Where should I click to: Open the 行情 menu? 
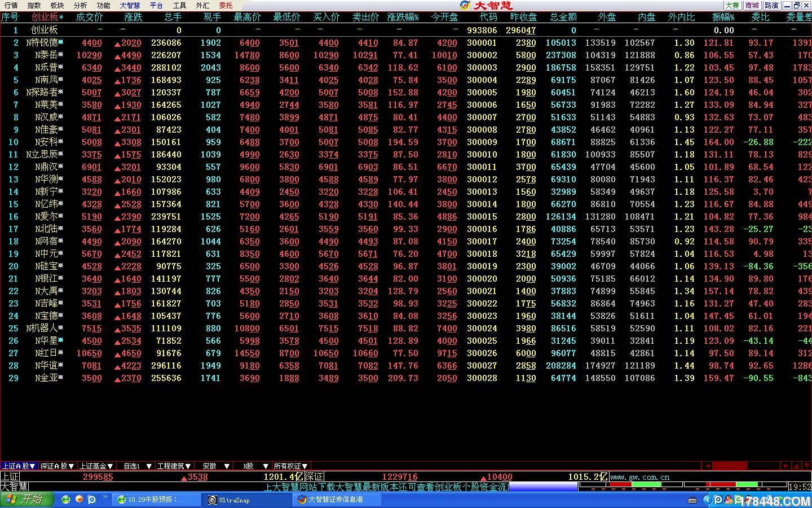(x=11, y=5)
